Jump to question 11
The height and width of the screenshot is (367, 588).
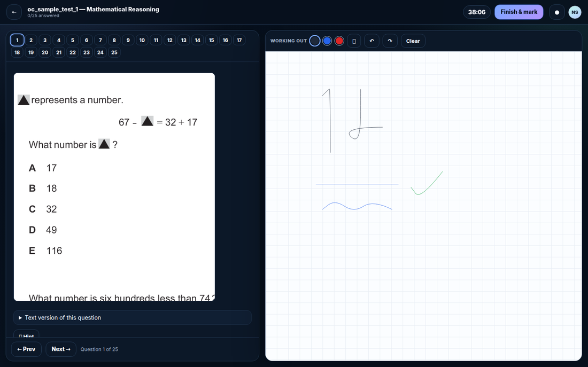tap(156, 40)
